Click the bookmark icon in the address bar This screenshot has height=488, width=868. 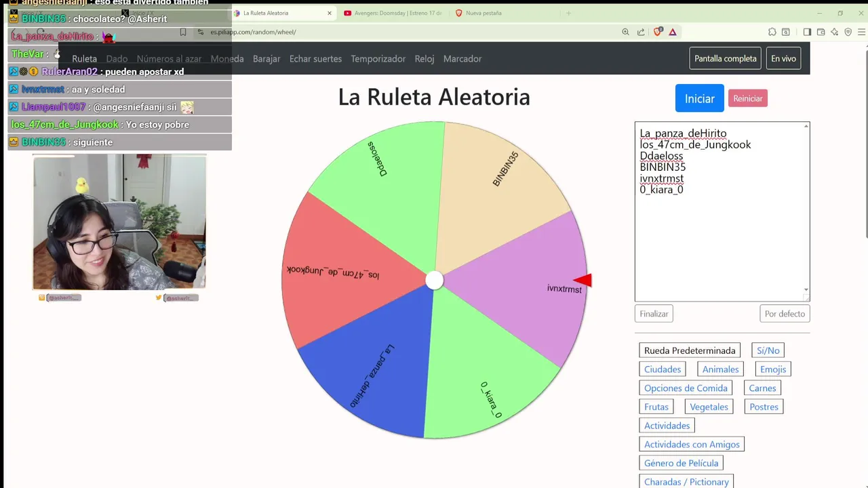click(183, 32)
